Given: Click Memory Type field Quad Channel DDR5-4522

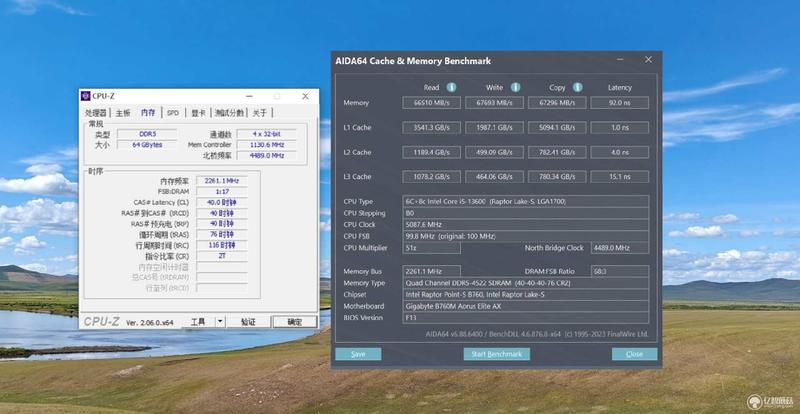Looking at the screenshot, I should click(526, 283).
